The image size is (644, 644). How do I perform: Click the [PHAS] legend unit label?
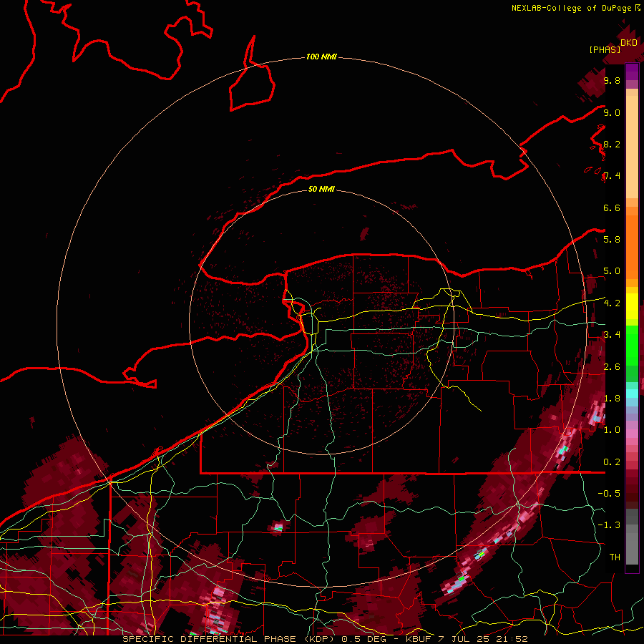coord(605,49)
